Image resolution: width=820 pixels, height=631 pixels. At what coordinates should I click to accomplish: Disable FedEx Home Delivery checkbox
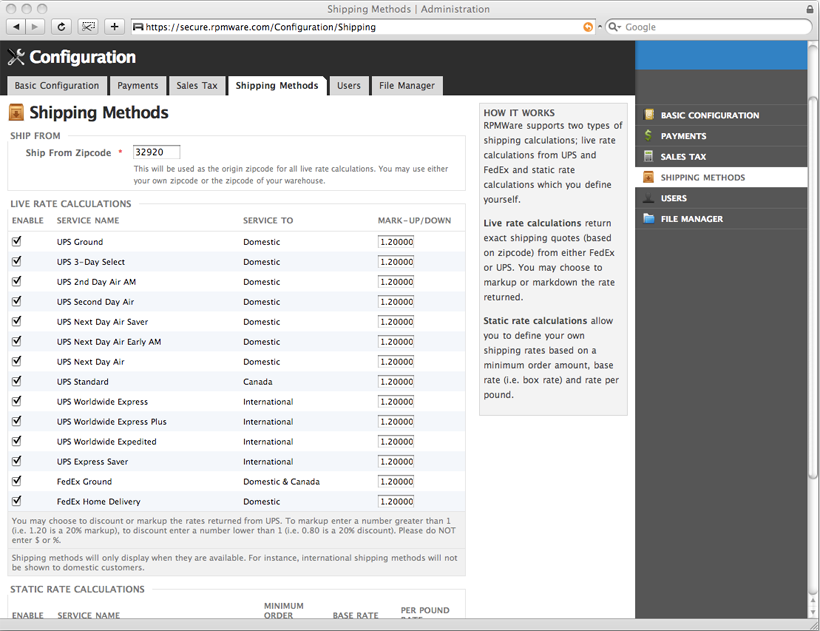pos(17,500)
